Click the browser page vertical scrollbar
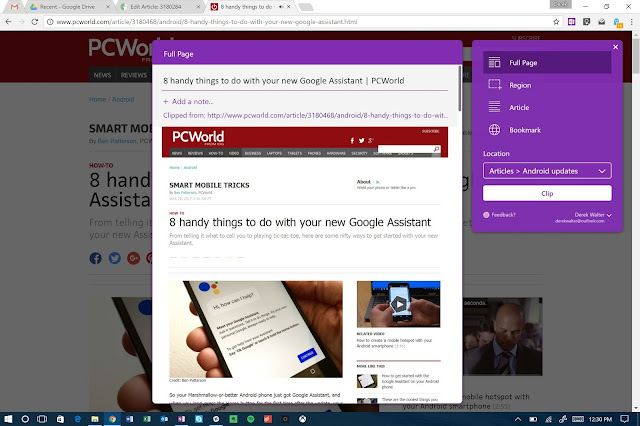This screenshot has height=426, width=640. [x=636, y=57]
